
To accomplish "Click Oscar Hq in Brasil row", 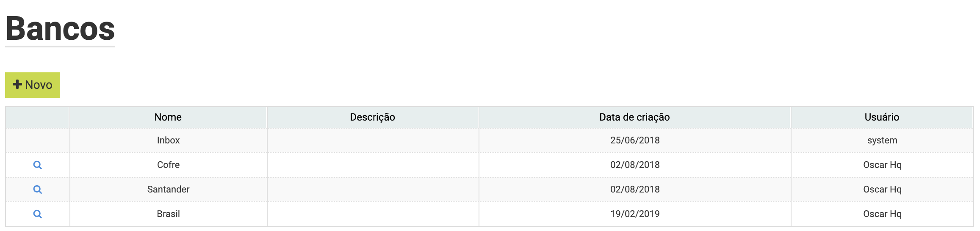I will tap(882, 214).
